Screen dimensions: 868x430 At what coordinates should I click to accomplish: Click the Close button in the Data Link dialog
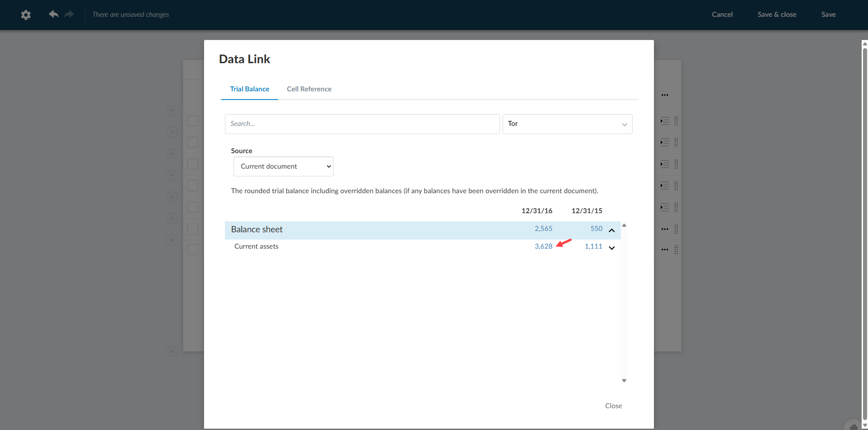coord(613,405)
